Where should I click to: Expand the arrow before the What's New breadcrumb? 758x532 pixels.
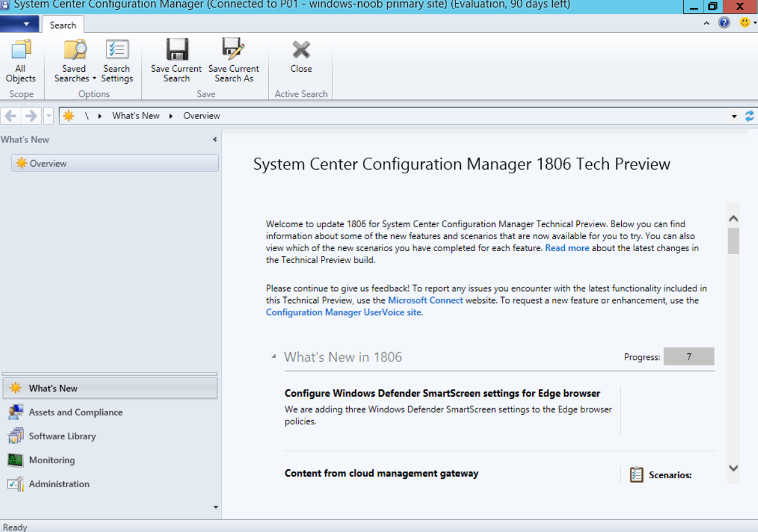pyautogui.click(x=100, y=116)
